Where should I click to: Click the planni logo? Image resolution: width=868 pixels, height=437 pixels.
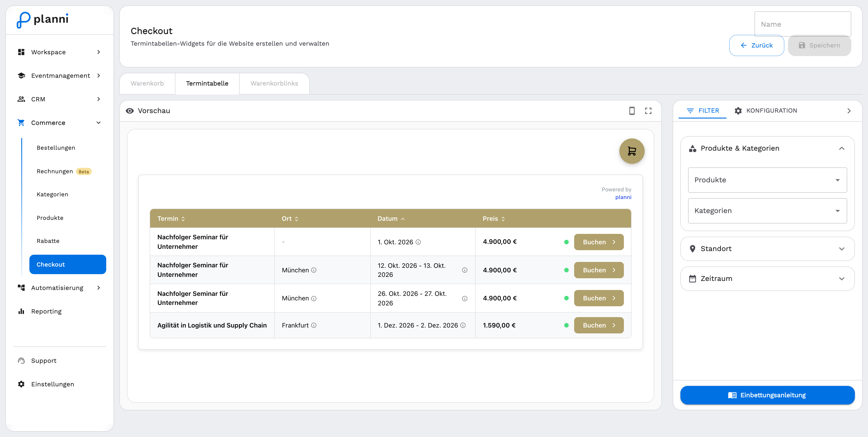[x=42, y=20]
